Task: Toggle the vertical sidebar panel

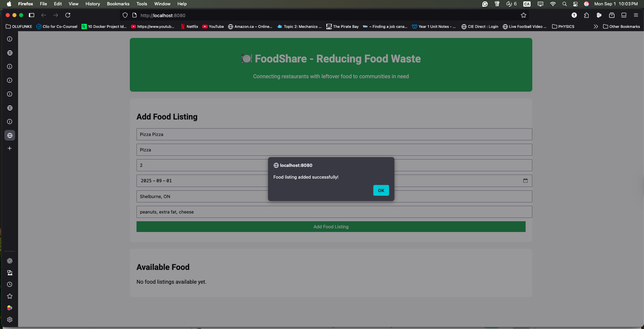Action: point(32,15)
